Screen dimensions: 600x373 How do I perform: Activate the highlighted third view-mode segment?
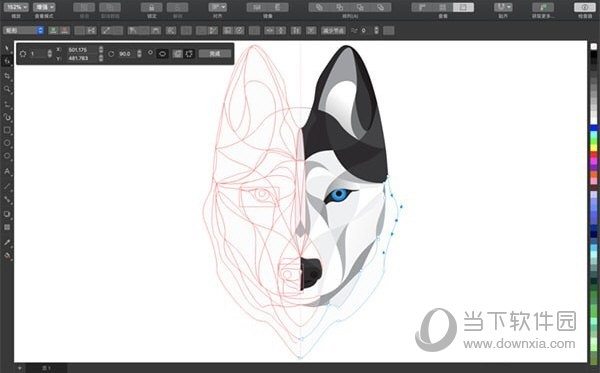pyautogui.click(x=463, y=7)
